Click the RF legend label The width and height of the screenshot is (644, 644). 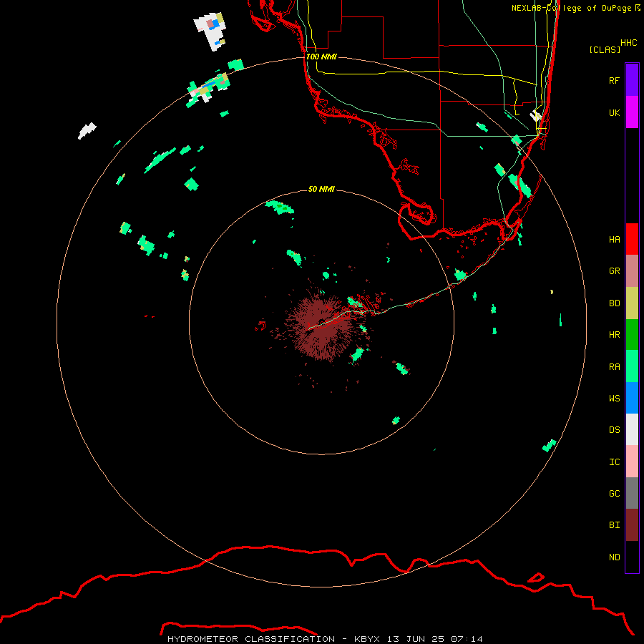(614, 80)
